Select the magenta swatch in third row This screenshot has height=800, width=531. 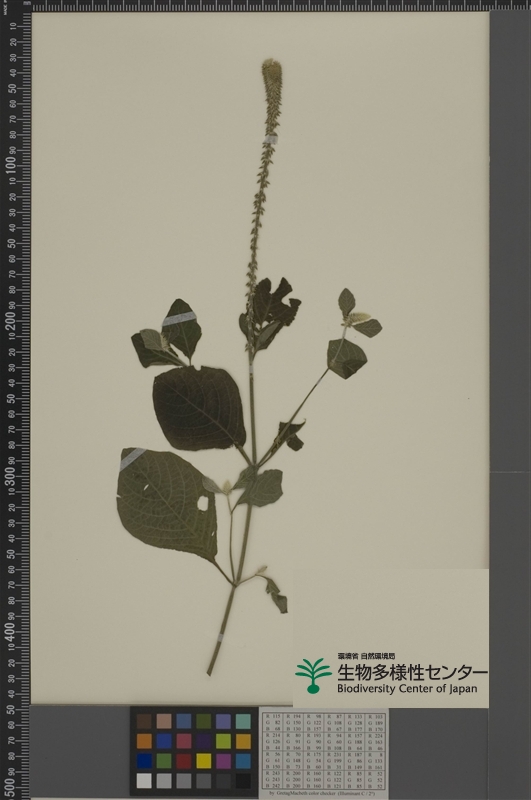pos(223,761)
